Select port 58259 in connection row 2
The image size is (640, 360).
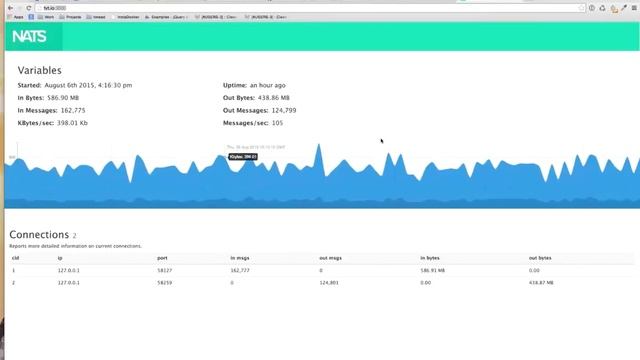tap(164, 282)
